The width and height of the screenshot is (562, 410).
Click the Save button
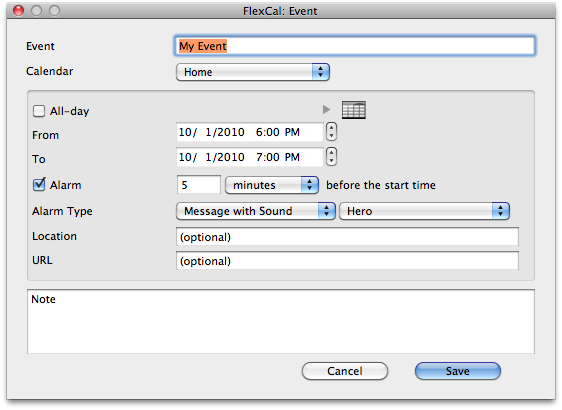click(458, 371)
